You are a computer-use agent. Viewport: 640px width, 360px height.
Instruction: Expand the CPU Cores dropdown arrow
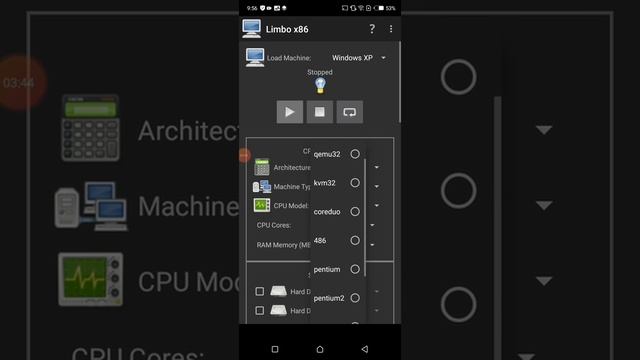(x=372, y=225)
